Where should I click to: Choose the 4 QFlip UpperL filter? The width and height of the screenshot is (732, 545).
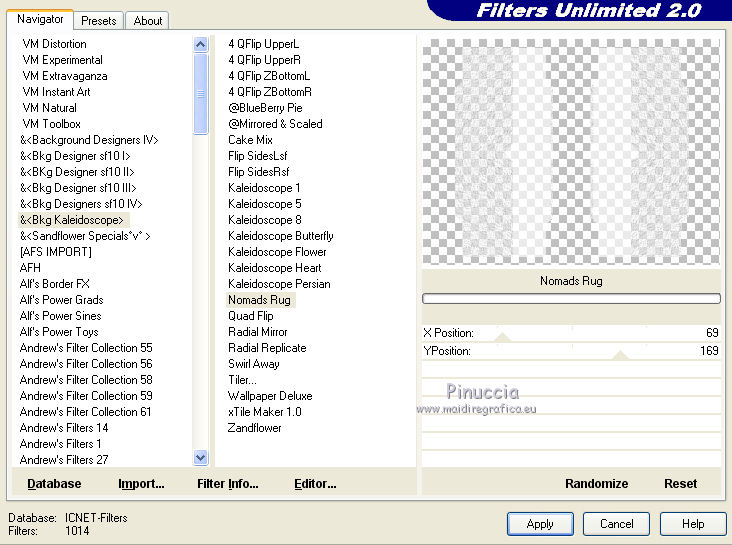(264, 44)
